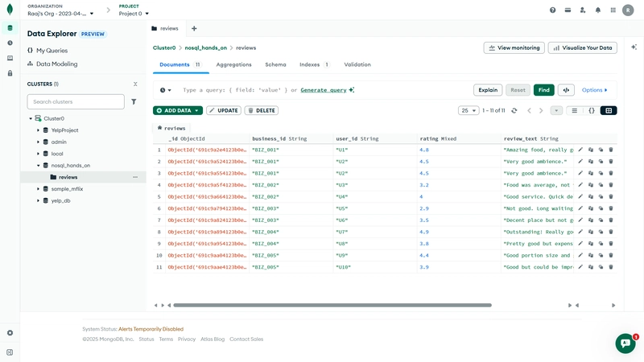Open the lock security icon in left rail
644x362 pixels.
coord(10,73)
